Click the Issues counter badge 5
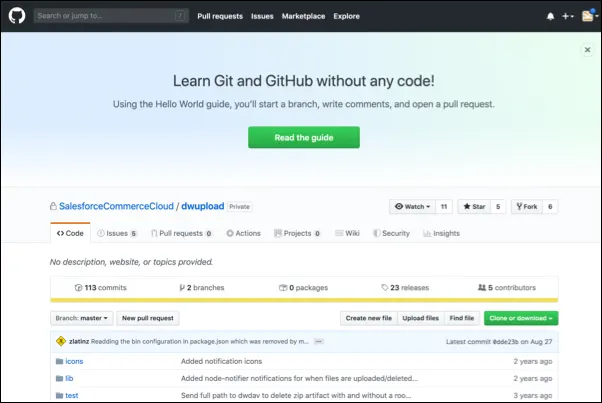This screenshot has height=403, width=602. pos(133,233)
